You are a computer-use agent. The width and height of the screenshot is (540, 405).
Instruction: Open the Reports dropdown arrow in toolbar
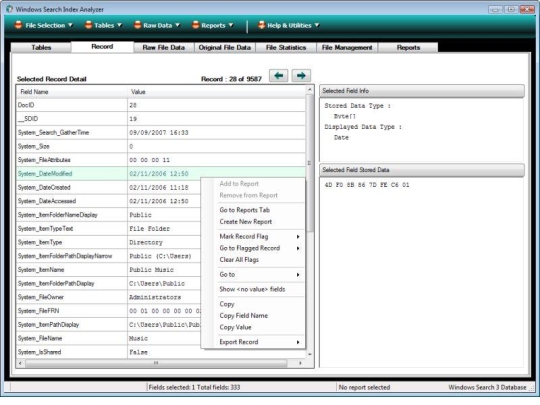pyautogui.click(x=231, y=25)
